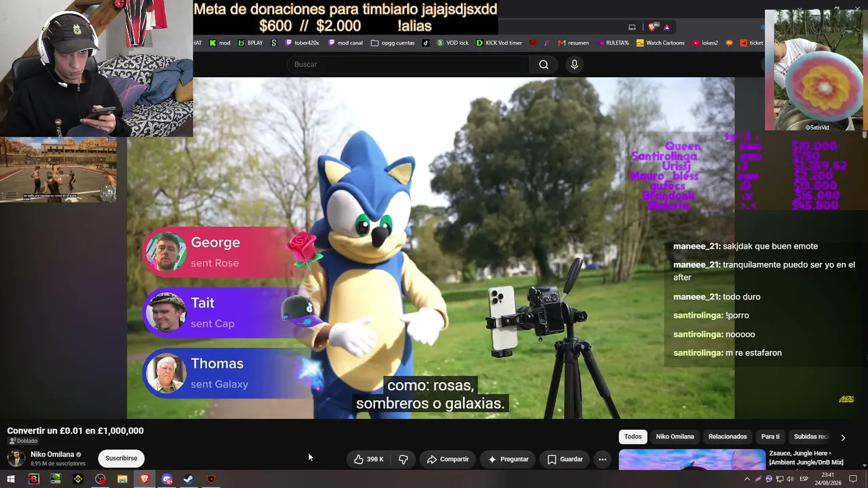Viewport: 868px width, 488px height.
Task: Show hidden system tray icons
Action: point(747,479)
